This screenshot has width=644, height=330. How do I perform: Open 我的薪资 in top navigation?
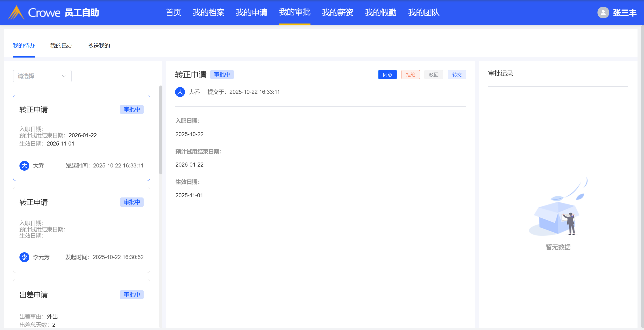click(x=338, y=13)
